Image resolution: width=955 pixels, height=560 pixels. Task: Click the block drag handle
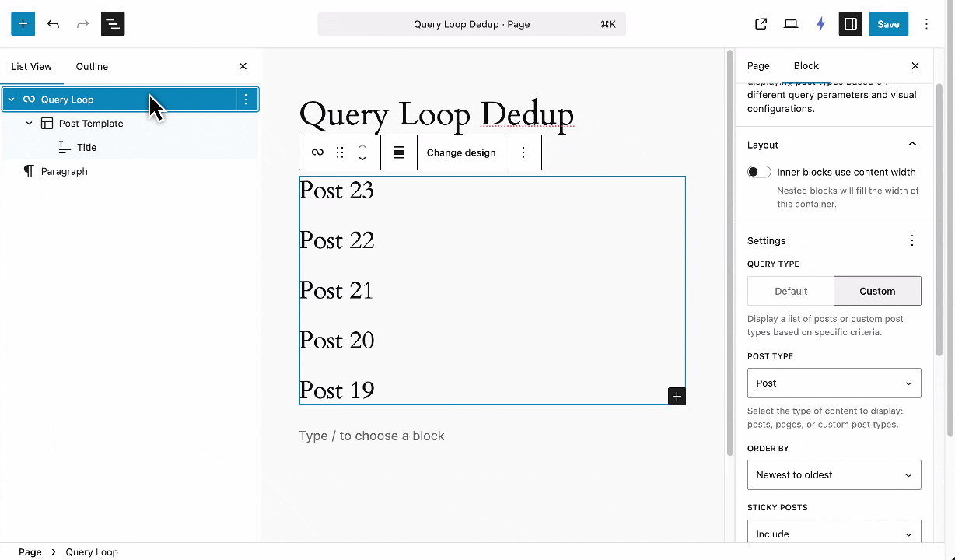(x=340, y=152)
